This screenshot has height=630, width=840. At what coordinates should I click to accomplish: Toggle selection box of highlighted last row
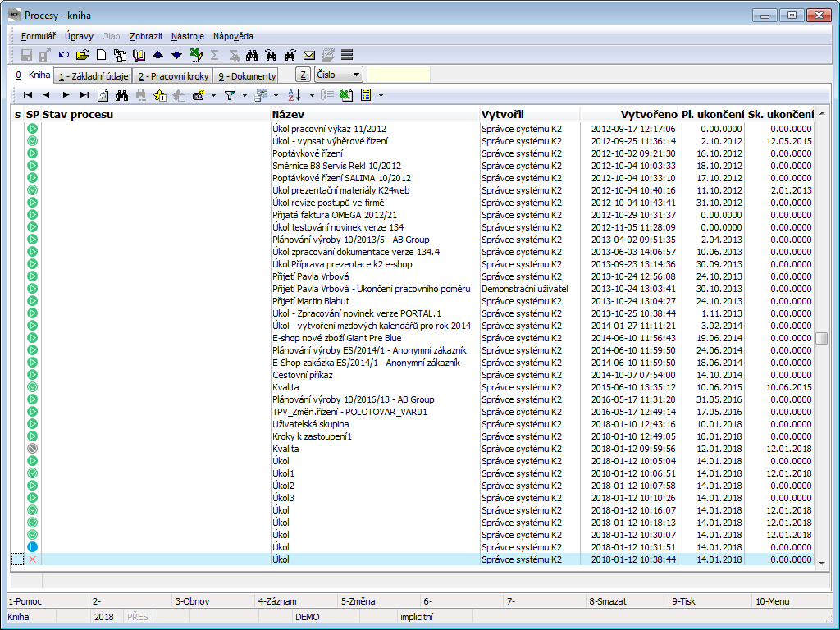(x=17, y=559)
